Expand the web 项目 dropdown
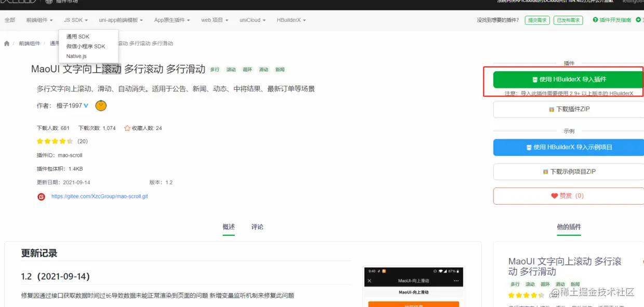 tap(215, 20)
